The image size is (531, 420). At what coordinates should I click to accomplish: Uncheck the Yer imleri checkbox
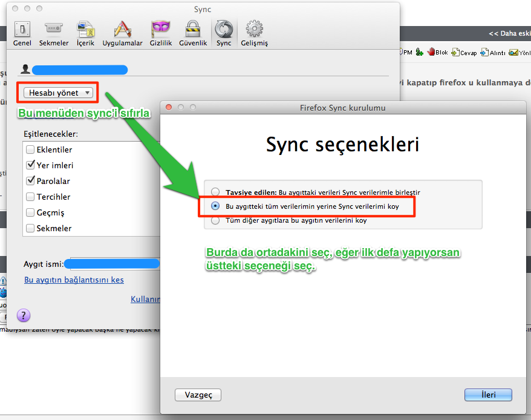pyautogui.click(x=30, y=165)
